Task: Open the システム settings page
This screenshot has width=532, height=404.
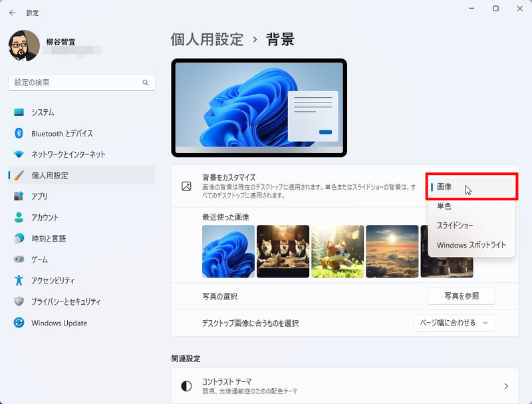Action: (x=82, y=112)
